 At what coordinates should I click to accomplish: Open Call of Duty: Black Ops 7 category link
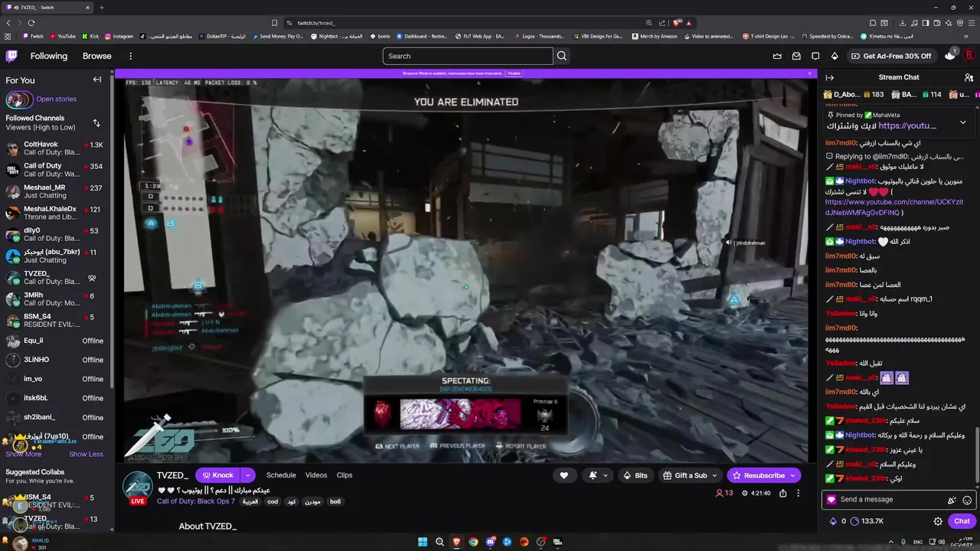pyautogui.click(x=196, y=501)
